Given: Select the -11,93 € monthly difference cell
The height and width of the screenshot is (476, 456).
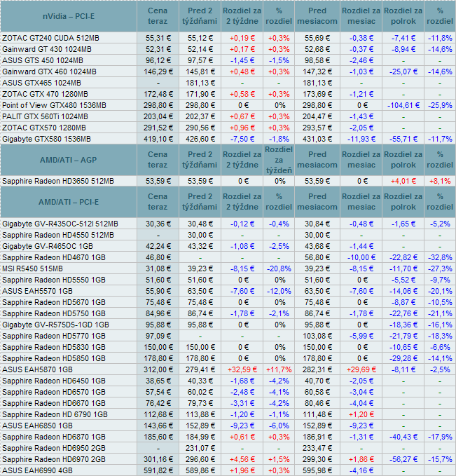Looking at the screenshot, I should tap(361, 140).
